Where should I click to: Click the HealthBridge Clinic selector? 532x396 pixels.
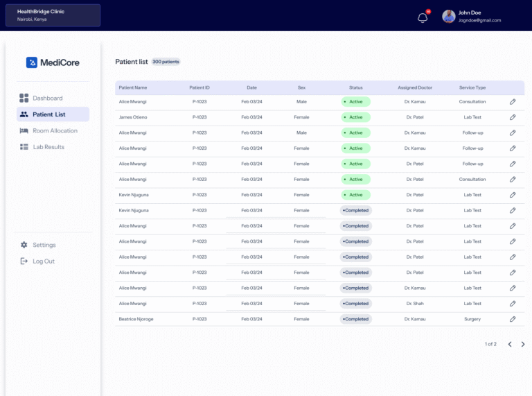coord(53,15)
